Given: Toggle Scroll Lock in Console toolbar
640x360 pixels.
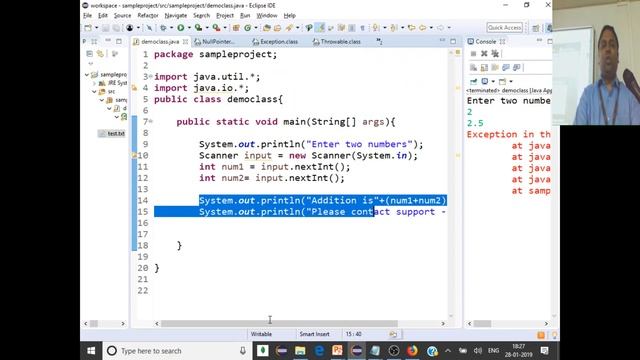Looking at the screenshot, I should pyautogui.click(x=484, y=67).
